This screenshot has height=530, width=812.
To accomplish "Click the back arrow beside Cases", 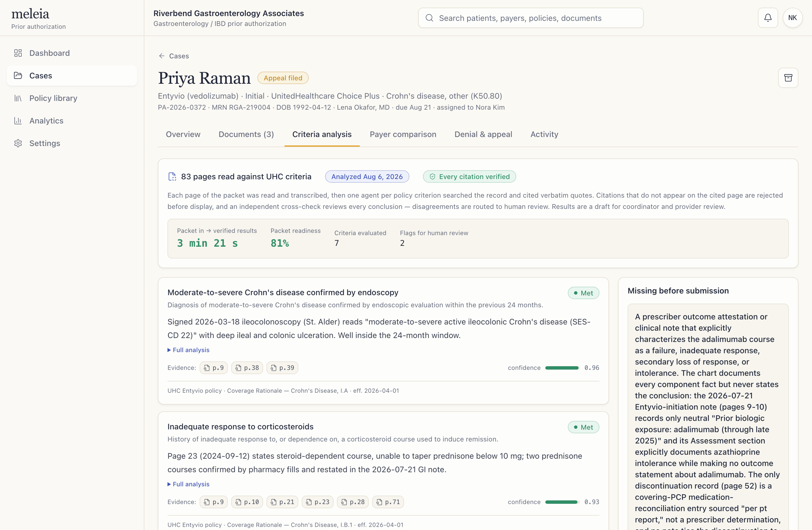I will (x=162, y=56).
